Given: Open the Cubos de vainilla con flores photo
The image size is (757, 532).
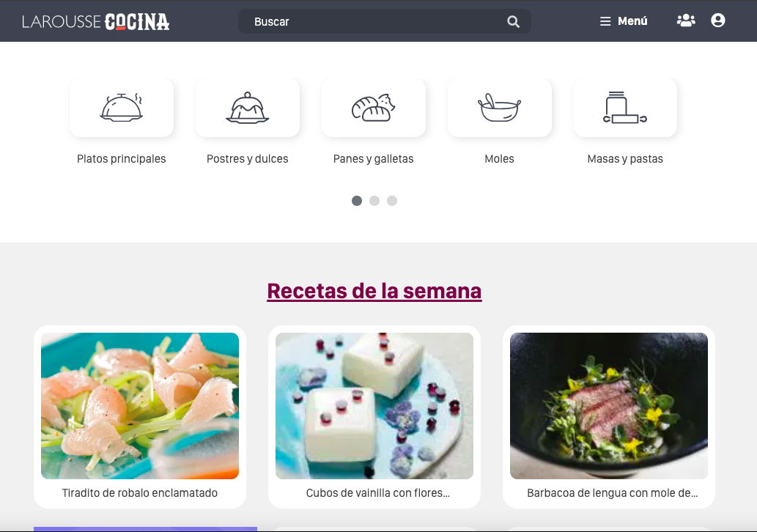Looking at the screenshot, I should pos(374,406).
